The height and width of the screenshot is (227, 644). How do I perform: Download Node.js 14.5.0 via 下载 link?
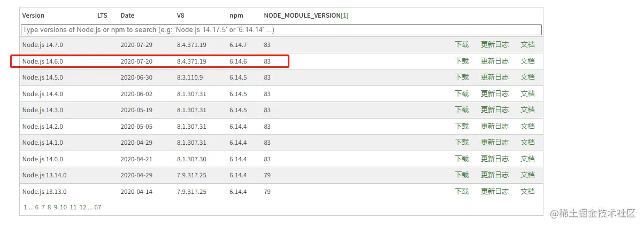462,77
